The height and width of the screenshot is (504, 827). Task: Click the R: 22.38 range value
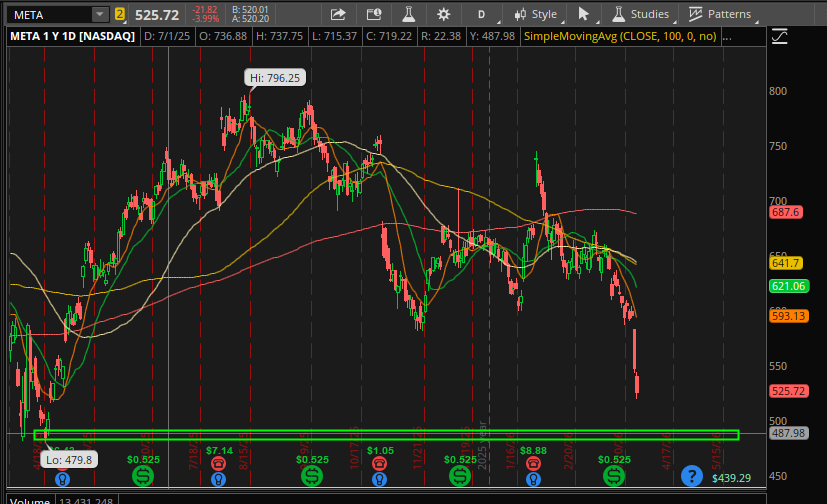tap(441, 36)
